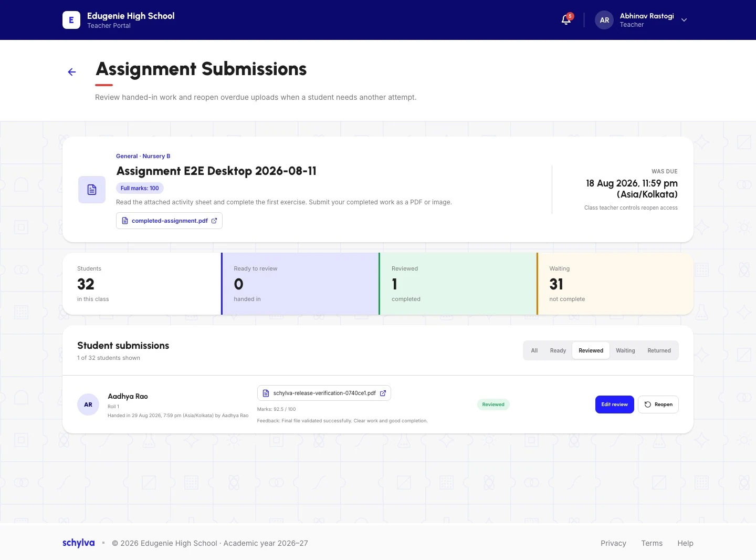The height and width of the screenshot is (560, 756).
Task: Click the Students count card
Action: pyautogui.click(x=142, y=284)
